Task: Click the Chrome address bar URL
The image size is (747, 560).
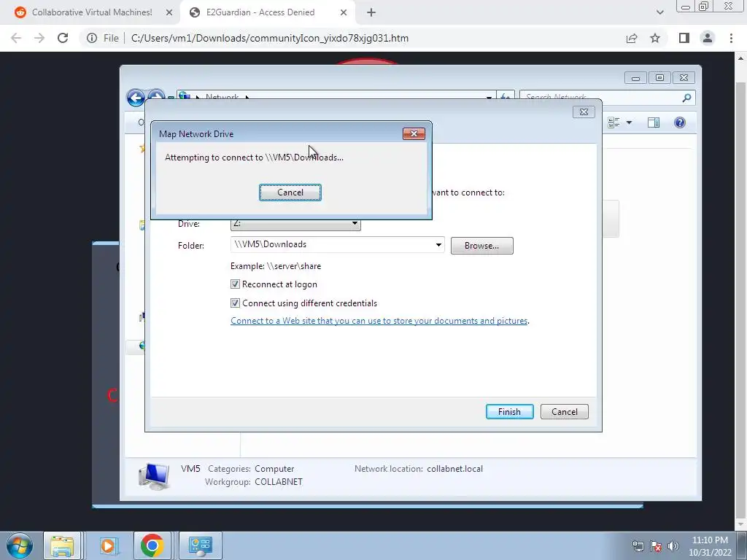Action: 270,38
